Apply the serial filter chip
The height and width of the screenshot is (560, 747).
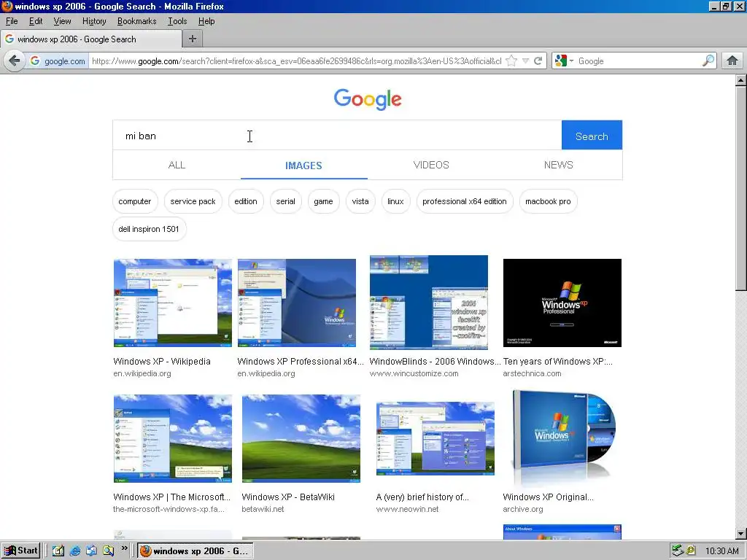(286, 201)
